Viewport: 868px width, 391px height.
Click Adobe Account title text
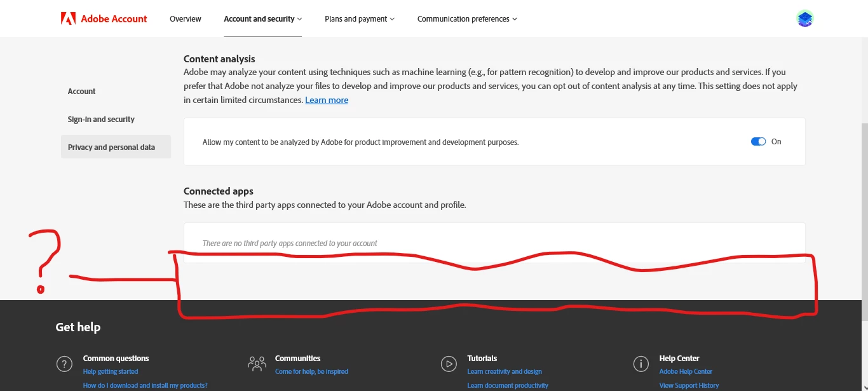point(114,19)
